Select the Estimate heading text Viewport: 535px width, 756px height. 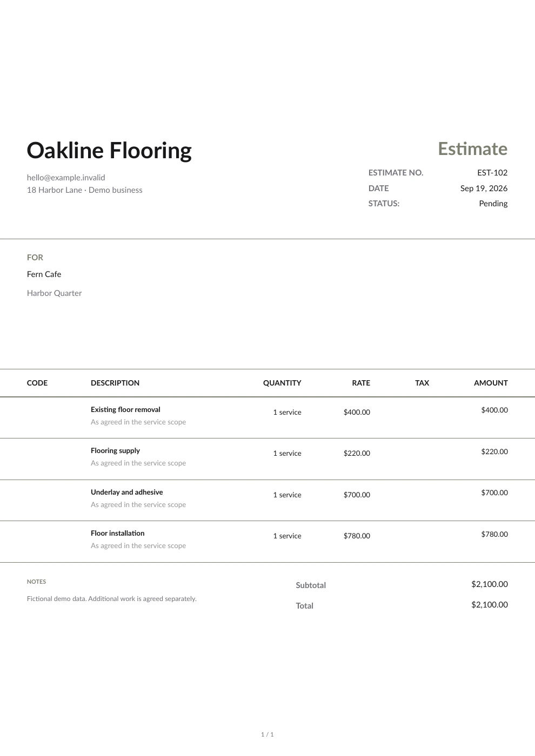coord(473,148)
